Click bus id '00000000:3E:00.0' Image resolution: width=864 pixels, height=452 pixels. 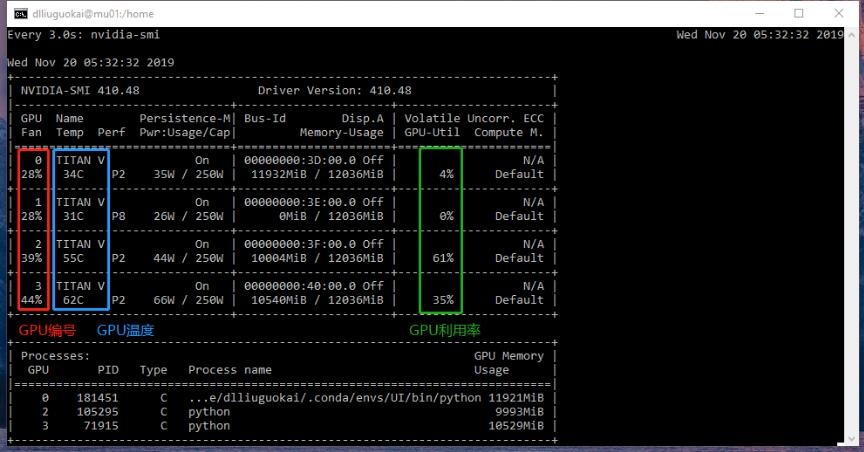pos(300,202)
